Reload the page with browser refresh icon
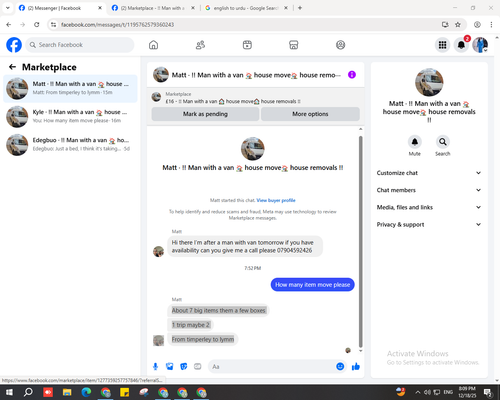Screen dimensions: 500x400 (37, 25)
